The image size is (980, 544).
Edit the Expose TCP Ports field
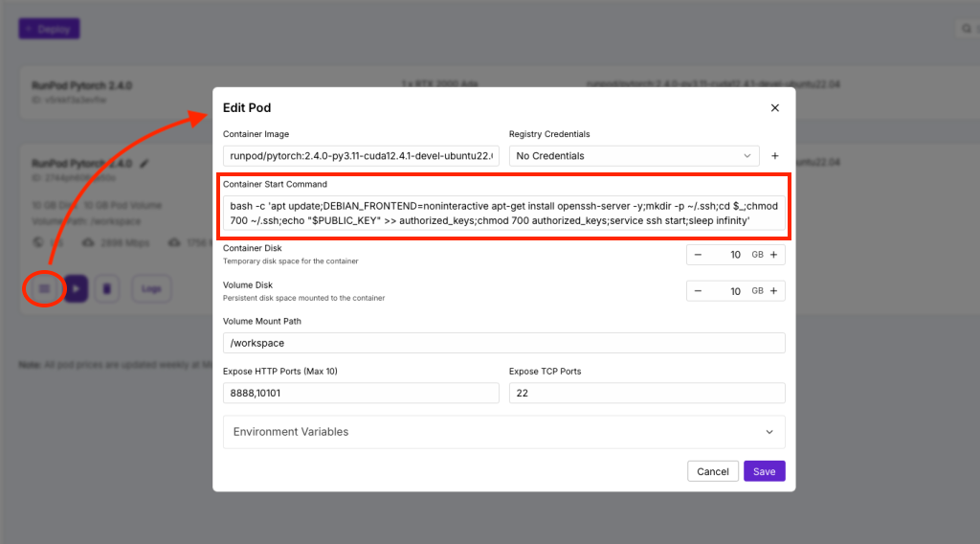[x=647, y=394]
